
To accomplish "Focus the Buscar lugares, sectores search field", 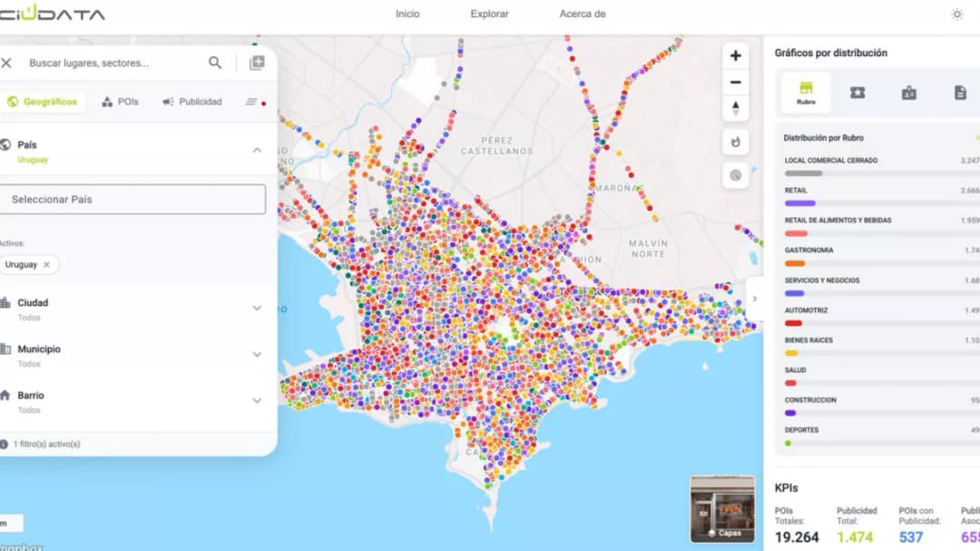I will [x=115, y=63].
